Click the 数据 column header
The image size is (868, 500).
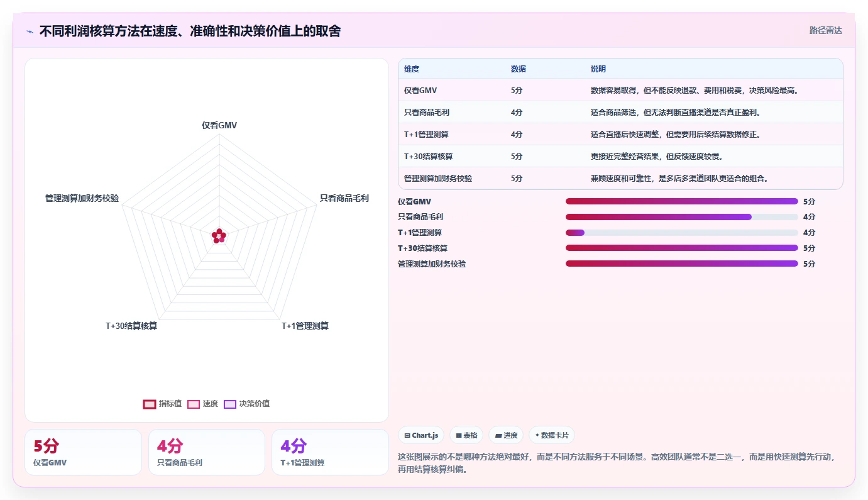click(x=519, y=69)
